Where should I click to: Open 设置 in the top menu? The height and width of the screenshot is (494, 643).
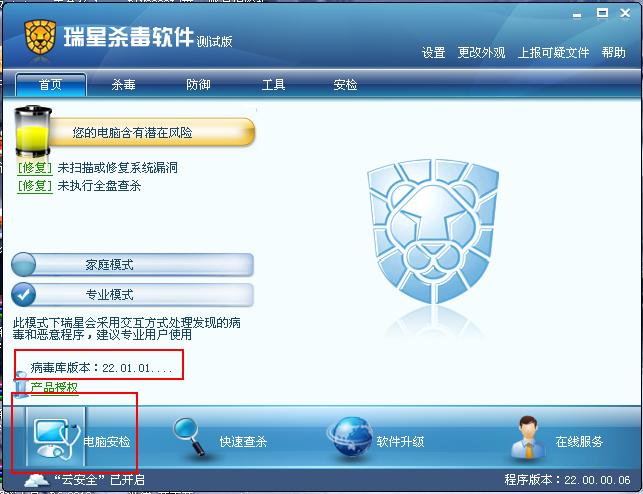[433, 52]
